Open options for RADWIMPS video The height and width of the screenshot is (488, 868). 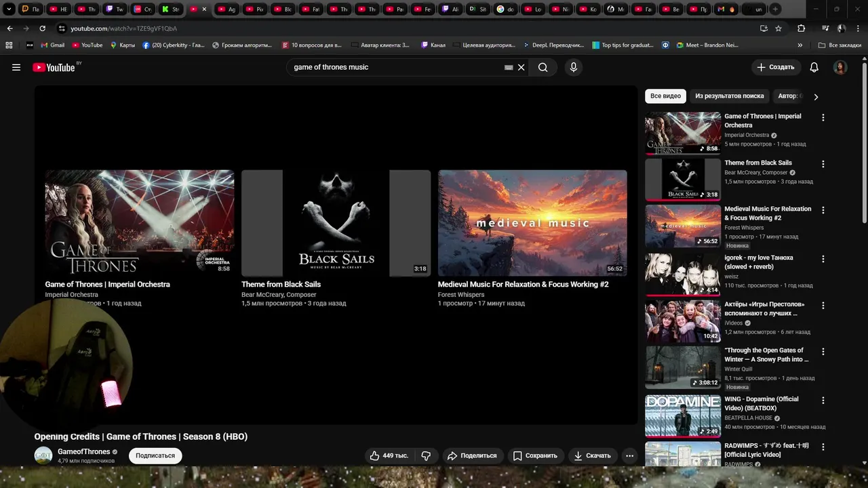pyautogui.click(x=823, y=447)
